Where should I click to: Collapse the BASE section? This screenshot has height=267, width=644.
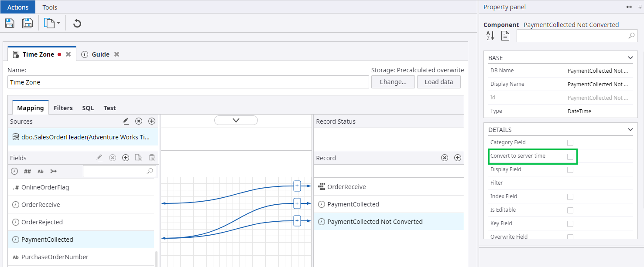[630, 58]
